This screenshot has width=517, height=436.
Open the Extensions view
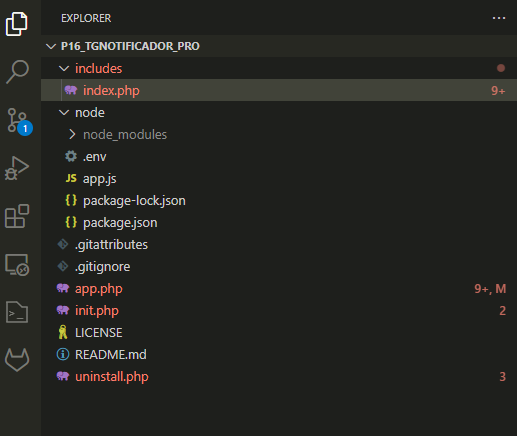(17, 216)
